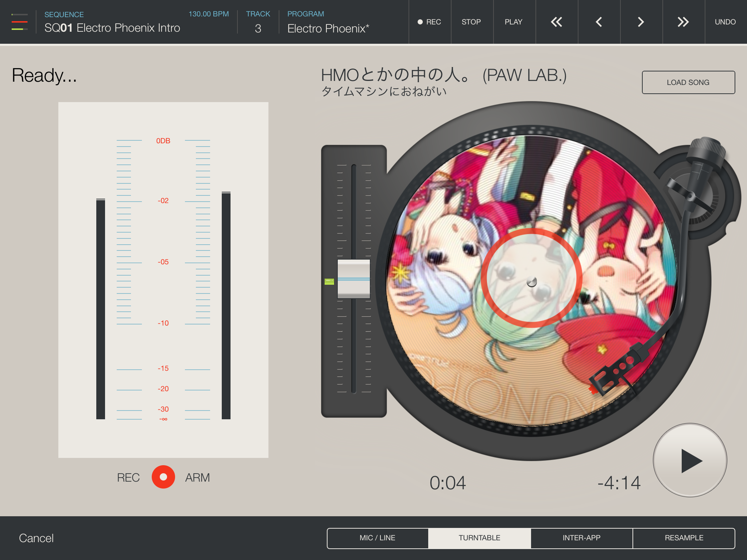Tap the right channel level meter

pos(226,305)
